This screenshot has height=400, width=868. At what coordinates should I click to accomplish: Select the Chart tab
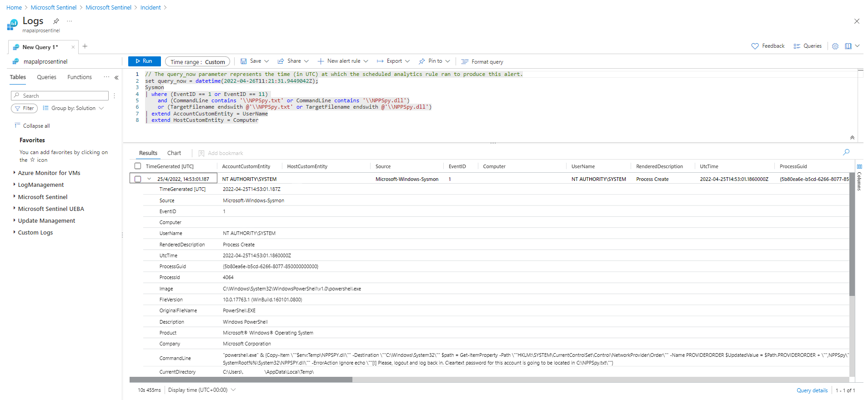(174, 153)
